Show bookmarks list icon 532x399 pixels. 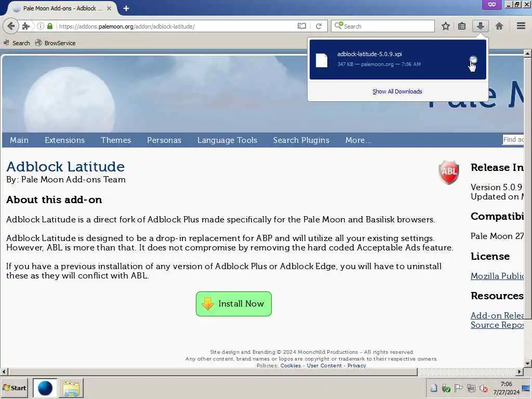click(462, 26)
